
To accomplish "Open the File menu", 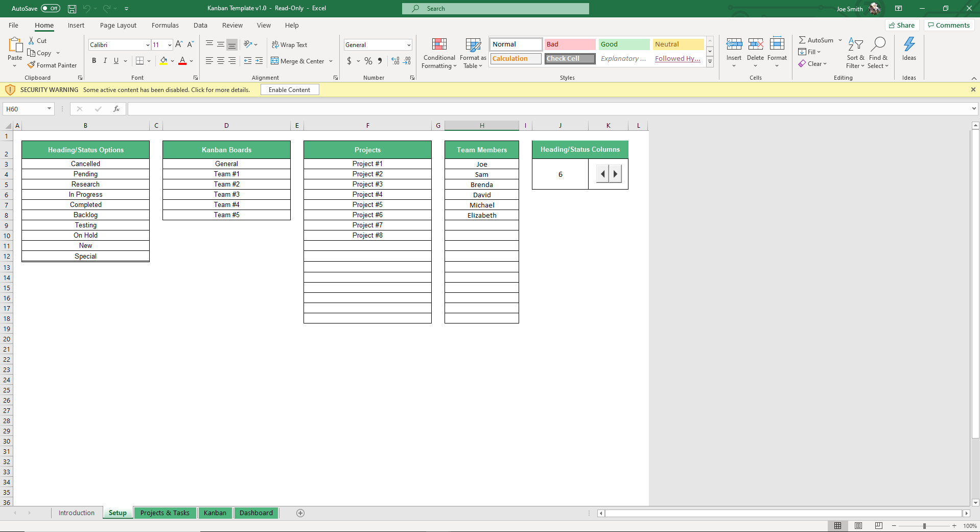I will [x=14, y=26].
